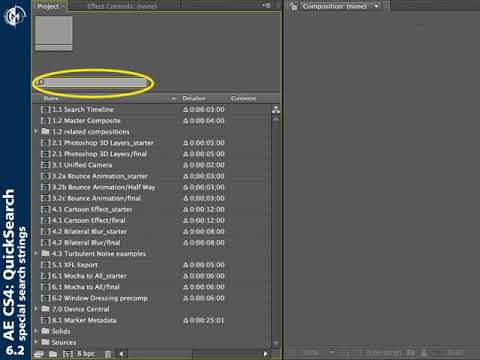
Task: Sort by the Comment column header
Action: tap(244, 99)
